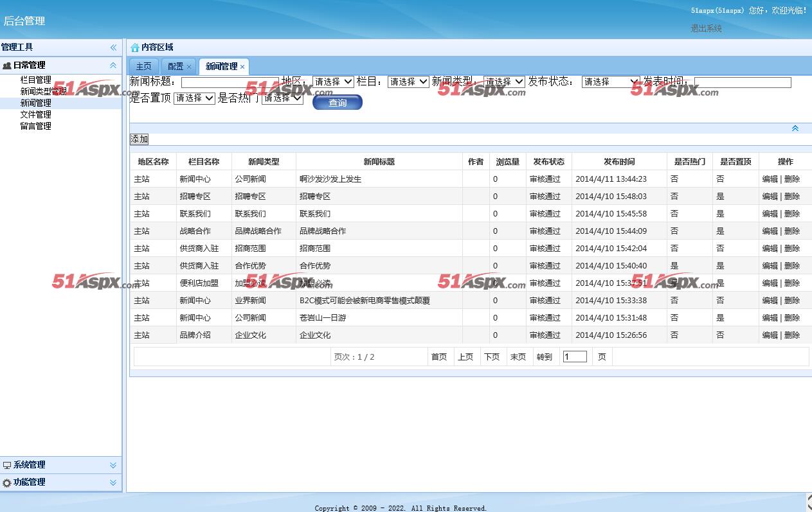Screen dimensions: 812x512
Task: Collapse the 日常管理 section chevron
Action: coord(113,66)
